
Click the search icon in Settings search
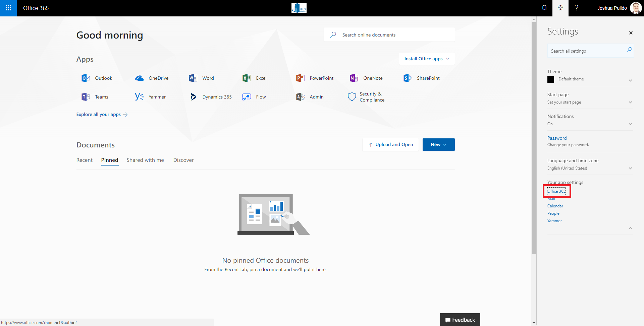click(629, 50)
